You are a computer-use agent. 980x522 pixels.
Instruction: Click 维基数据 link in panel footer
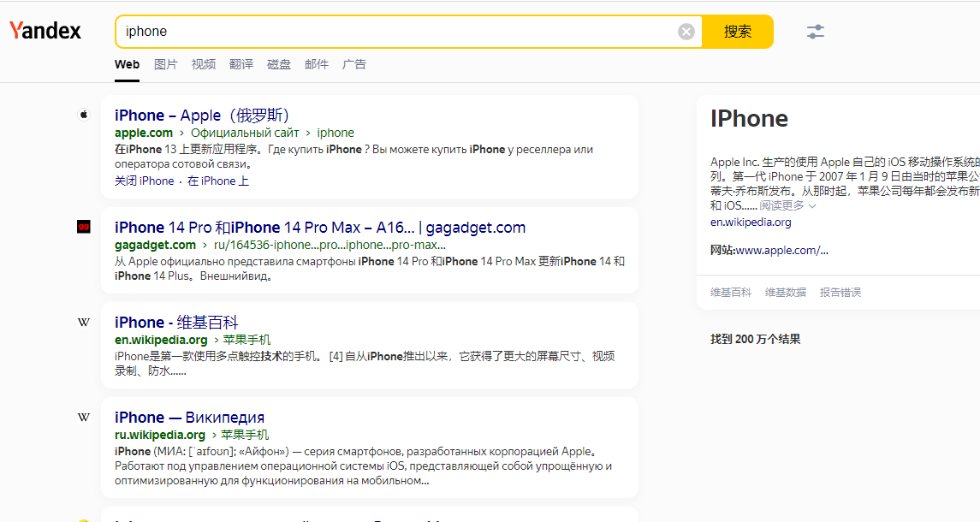[x=786, y=292]
